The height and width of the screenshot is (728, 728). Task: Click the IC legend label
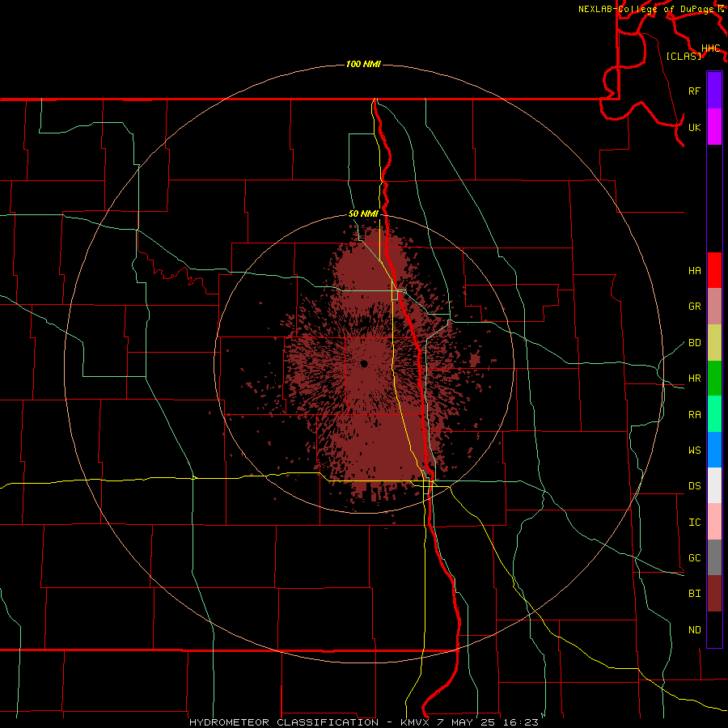tap(694, 522)
